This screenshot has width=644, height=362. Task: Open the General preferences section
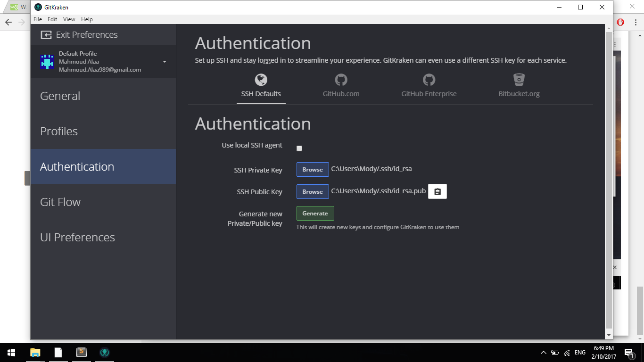pyautogui.click(x=103, y=96)
